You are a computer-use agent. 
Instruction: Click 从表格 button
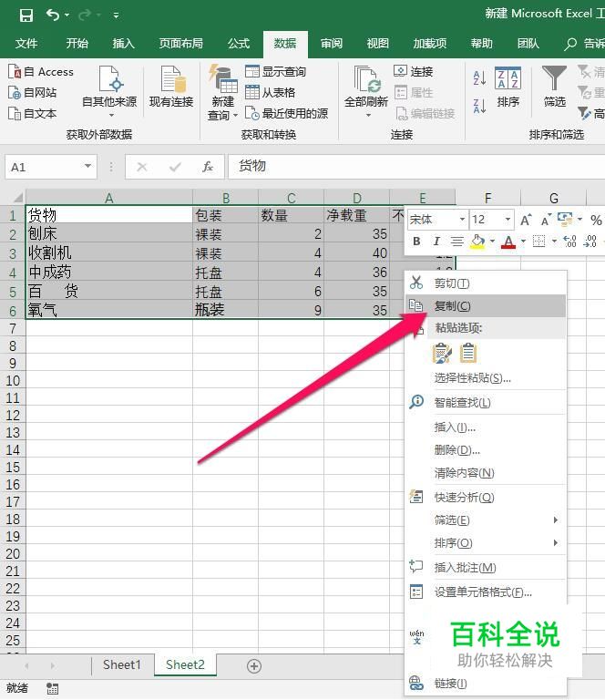tap(271, 92)
